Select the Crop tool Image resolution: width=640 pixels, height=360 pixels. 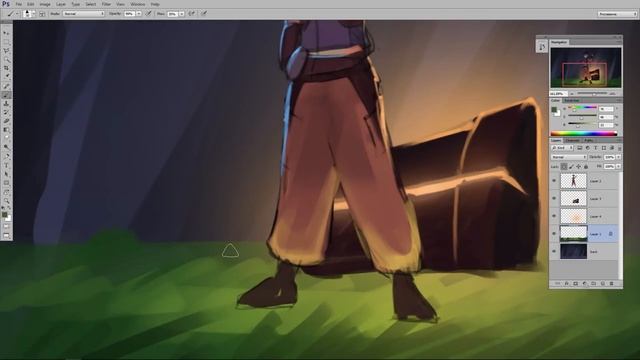click(6, 68)
